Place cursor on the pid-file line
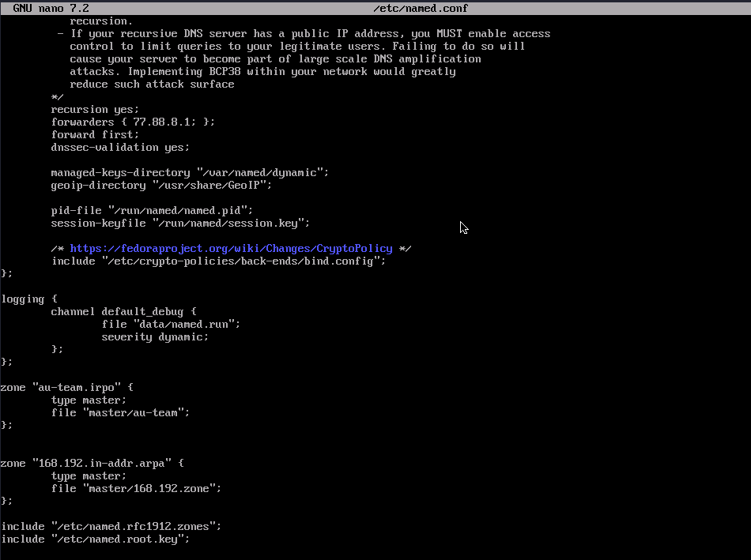The image size is (751, 560). point(152,211)
